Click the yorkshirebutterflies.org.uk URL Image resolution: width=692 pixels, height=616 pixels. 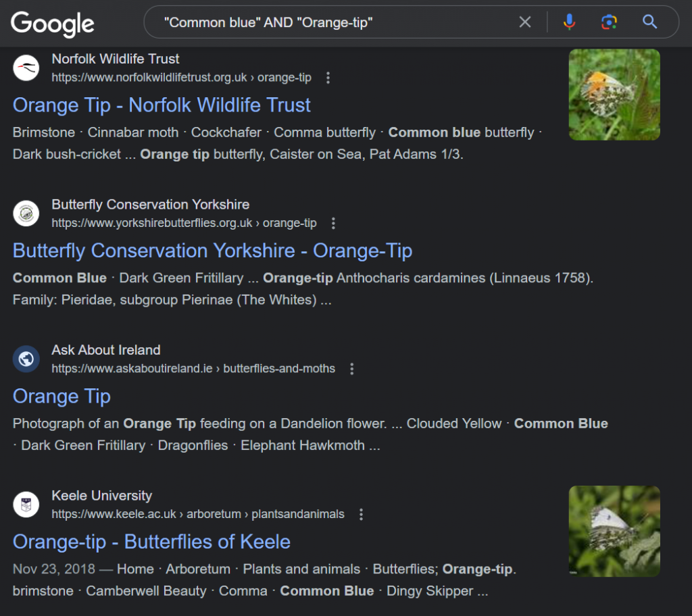coord(184,224)
